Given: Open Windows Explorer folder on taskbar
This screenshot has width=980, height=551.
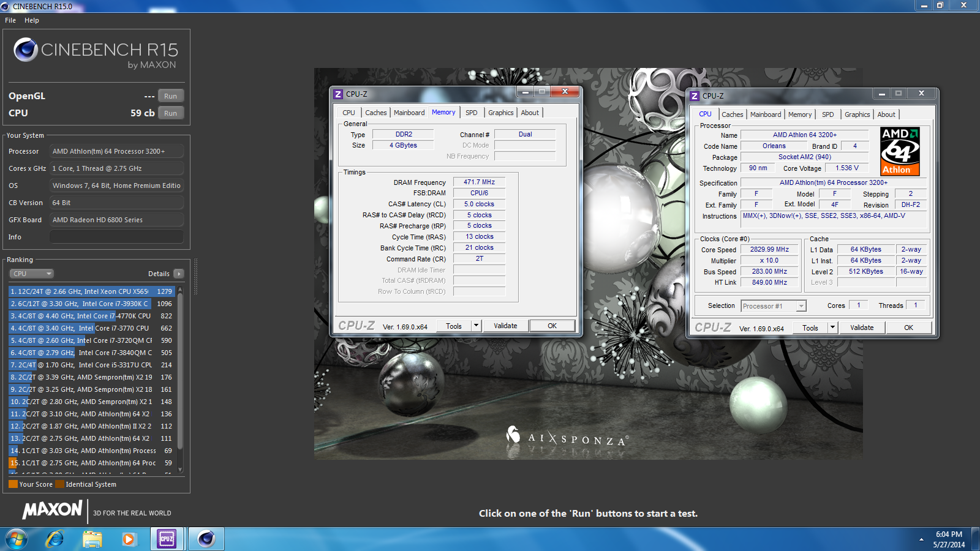Looking at the screenshot, I should (92, 539).
